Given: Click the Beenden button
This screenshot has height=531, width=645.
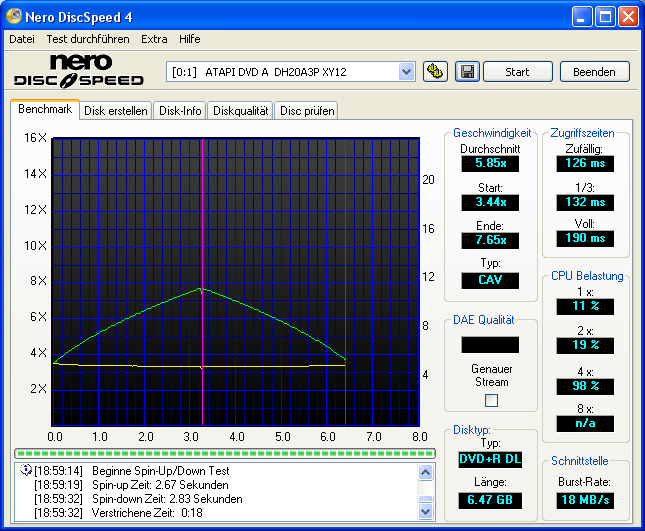Looking at the screenshot, I should coord(594,72).
